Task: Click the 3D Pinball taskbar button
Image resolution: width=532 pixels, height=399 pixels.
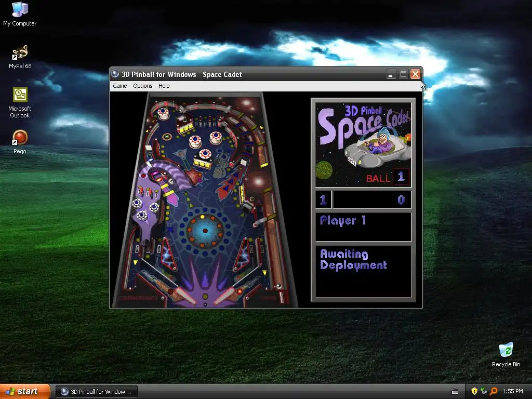Action: (96, 392)
